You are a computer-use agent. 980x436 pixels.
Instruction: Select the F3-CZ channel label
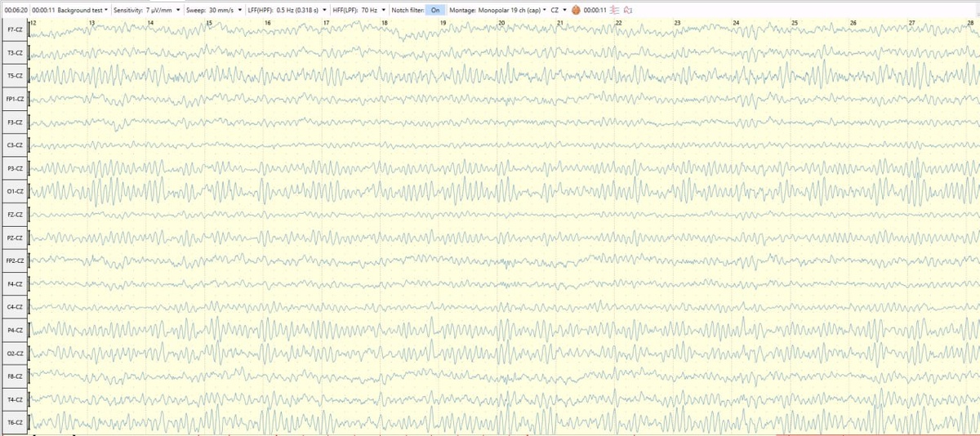coord(15,122)
